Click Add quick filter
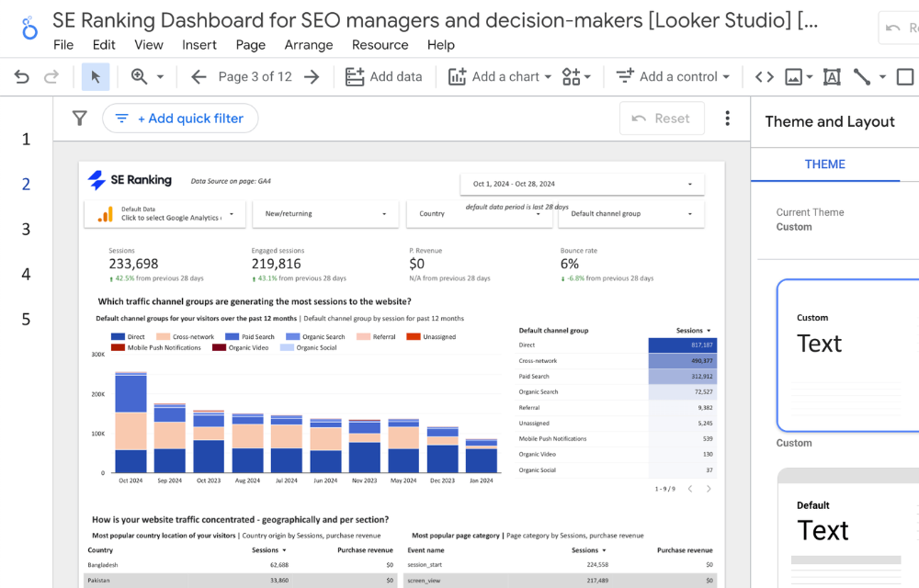Image resolution: width=919 pixels, height=588 pixels. pyautogui.click(x=180, y=119)
